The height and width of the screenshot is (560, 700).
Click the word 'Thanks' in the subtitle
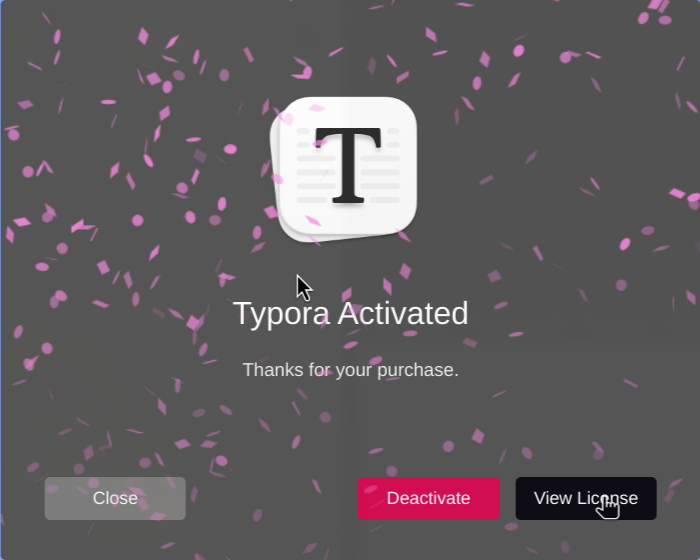point(273,370)
